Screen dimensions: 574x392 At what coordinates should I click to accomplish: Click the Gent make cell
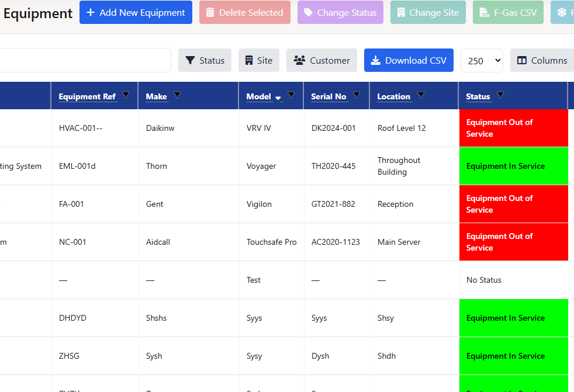[x=189, y=204]
